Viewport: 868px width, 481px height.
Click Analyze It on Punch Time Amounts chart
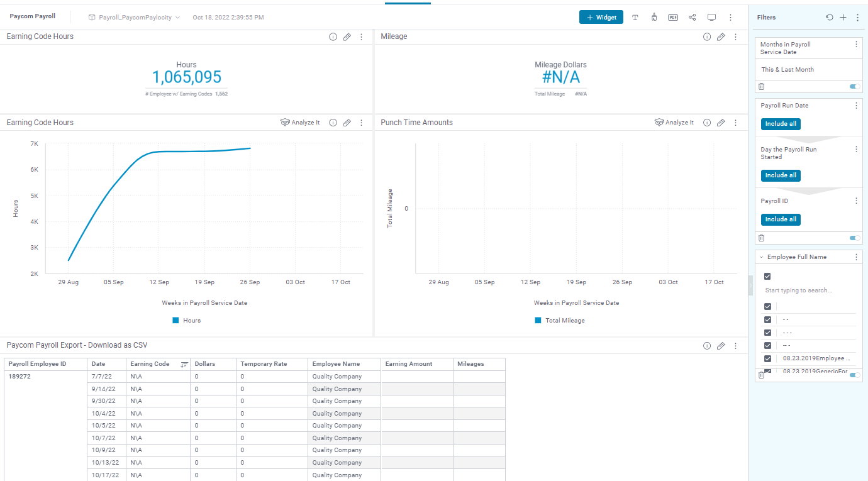tap(674, 123)
